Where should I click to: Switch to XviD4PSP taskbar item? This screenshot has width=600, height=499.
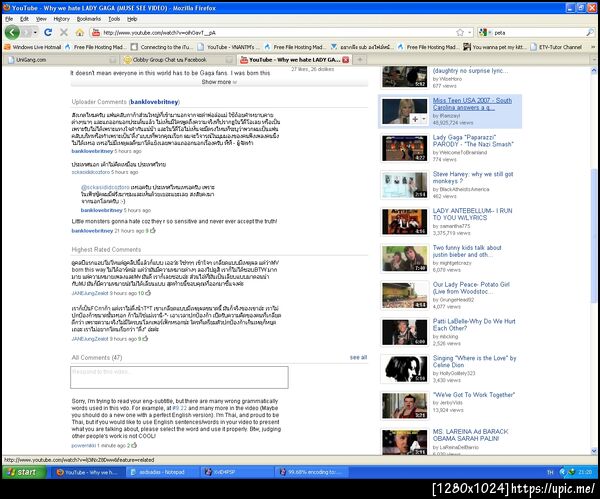(236, 472)
